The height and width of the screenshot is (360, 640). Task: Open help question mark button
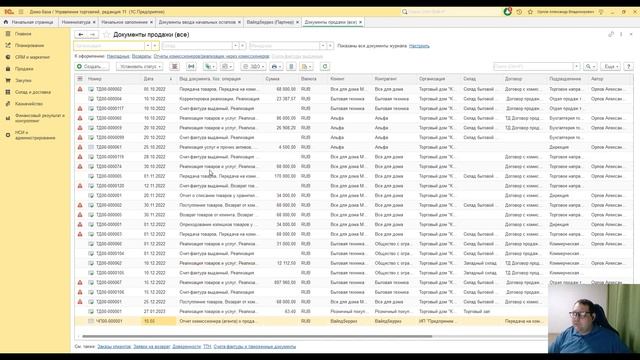[629, 67]
